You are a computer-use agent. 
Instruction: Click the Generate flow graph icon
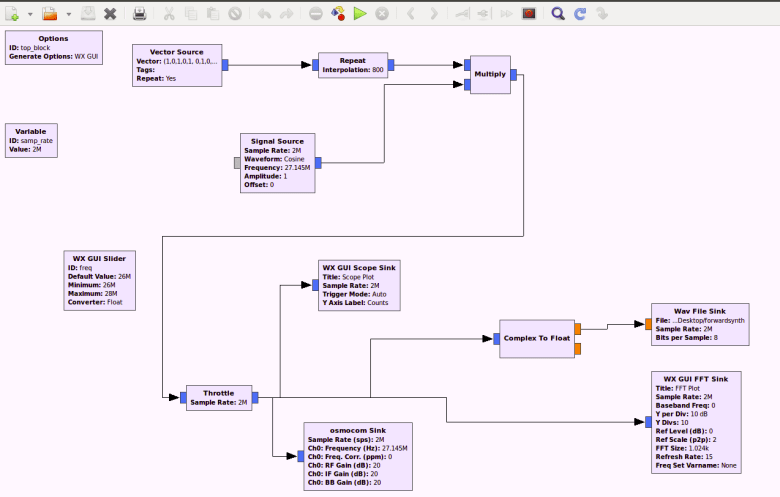pos(338,14)
